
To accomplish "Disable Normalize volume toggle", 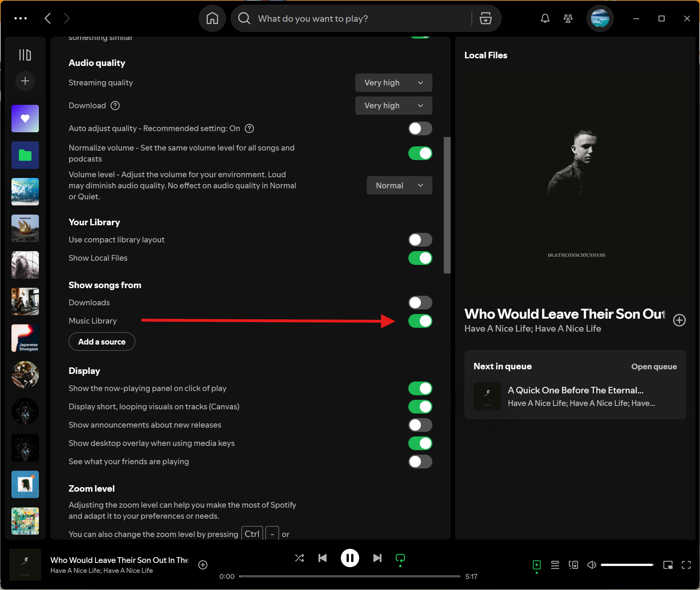I will [x=420, y=153].
